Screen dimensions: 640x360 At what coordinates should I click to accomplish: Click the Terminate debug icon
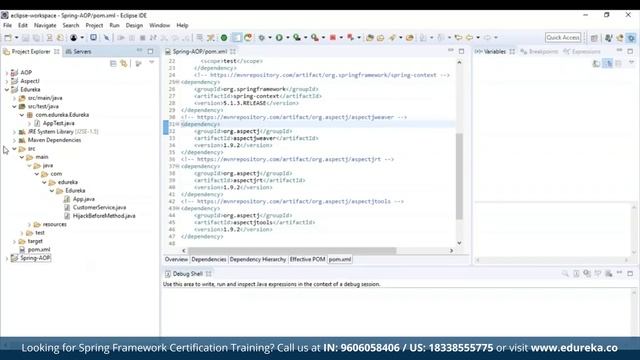click(142, 38)
